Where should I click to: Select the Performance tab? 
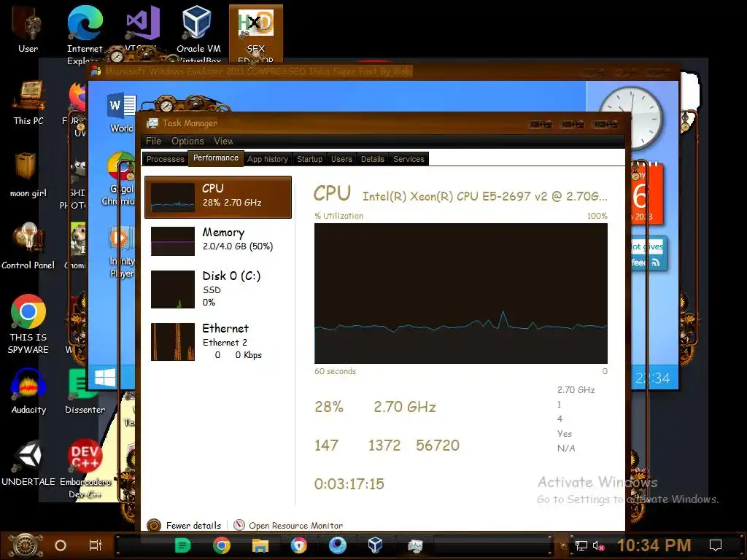216,158
